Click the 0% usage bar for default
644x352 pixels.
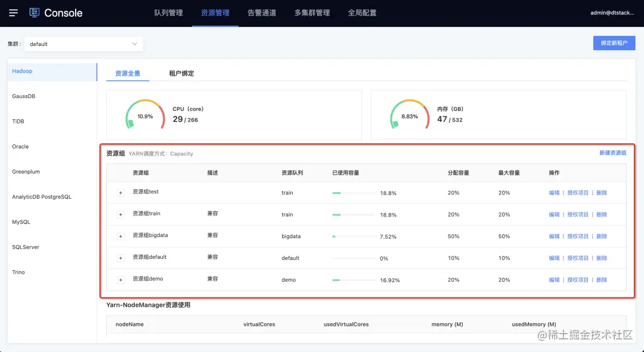click(x=354, y=258)
